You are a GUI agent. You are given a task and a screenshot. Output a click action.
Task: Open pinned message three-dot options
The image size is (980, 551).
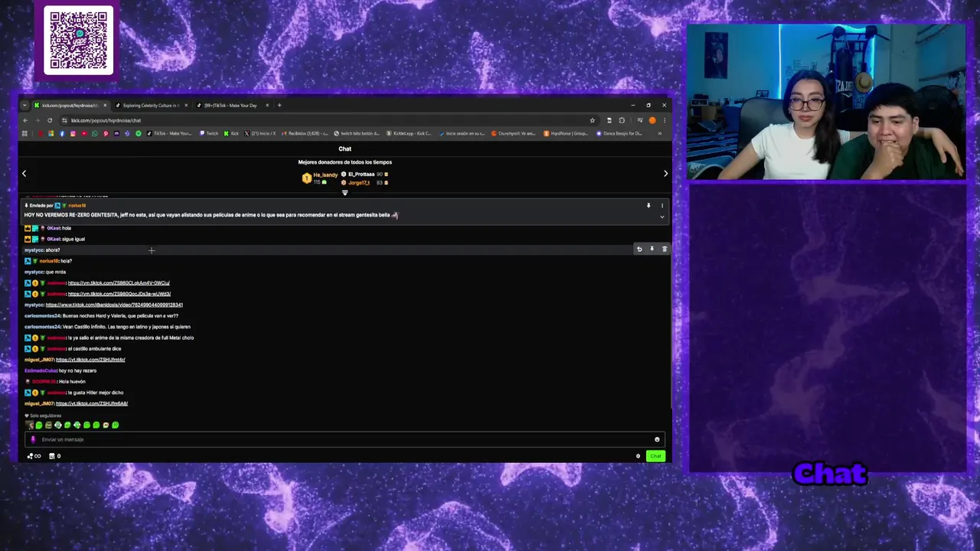662,206
